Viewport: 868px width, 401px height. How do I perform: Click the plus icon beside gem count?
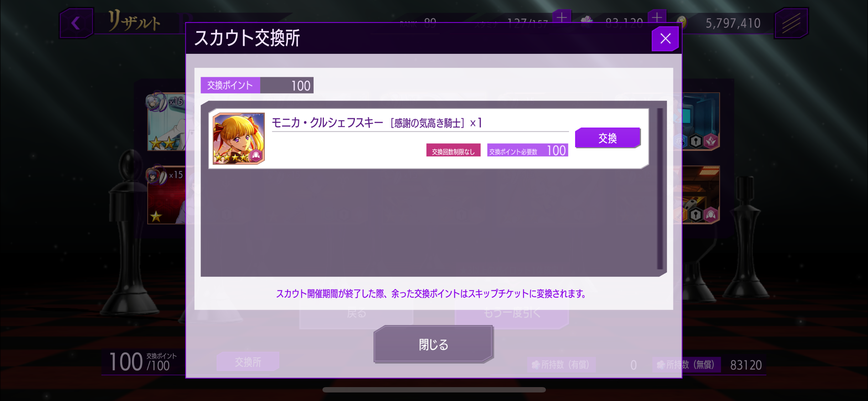coord(657,17)
